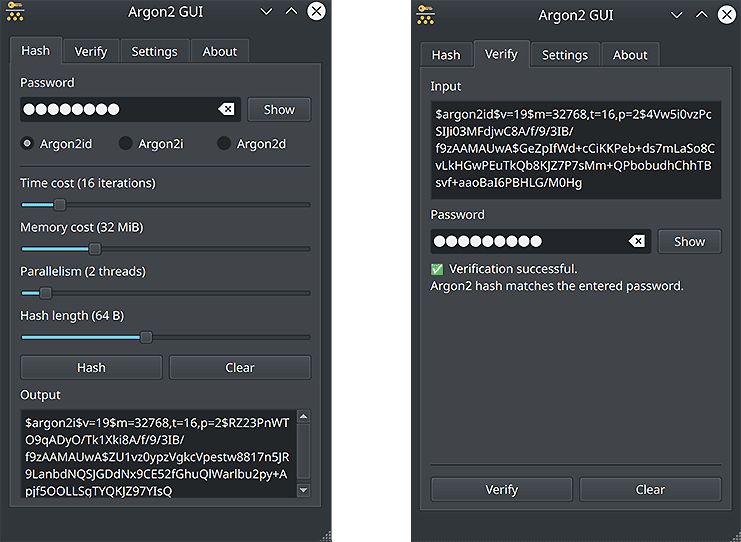Adjust the Hash length slider handle
Image resolution: width=741 pixels, height=542 pixels.
(x=146, y=337)
